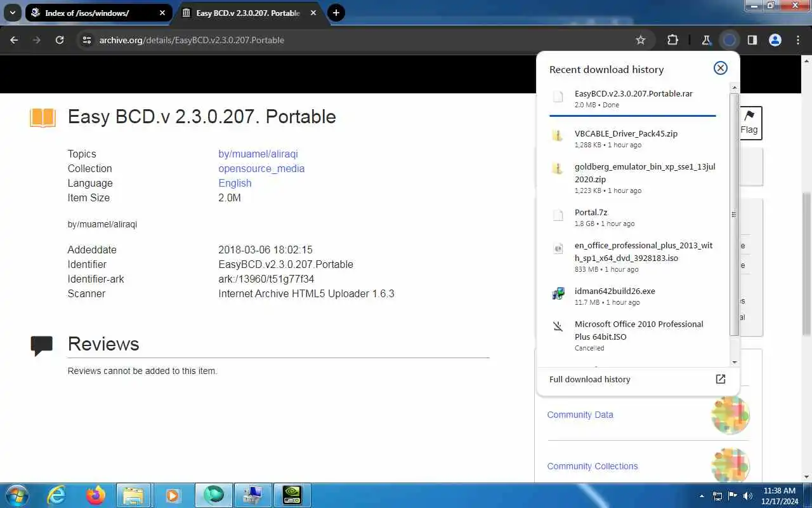Click the download popup scrollbar thumb
812x508 pixels.
[735, 214]
